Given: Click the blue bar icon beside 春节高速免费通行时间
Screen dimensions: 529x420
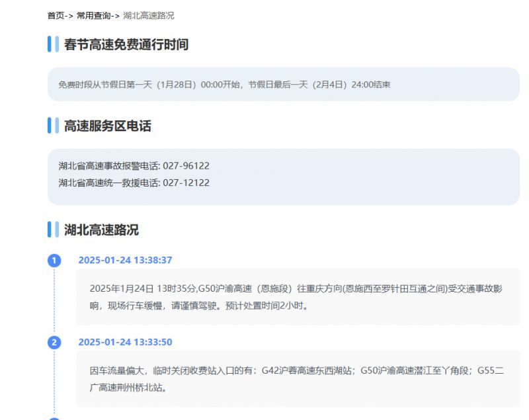Looking at the screenshot, I should point(52,45).
